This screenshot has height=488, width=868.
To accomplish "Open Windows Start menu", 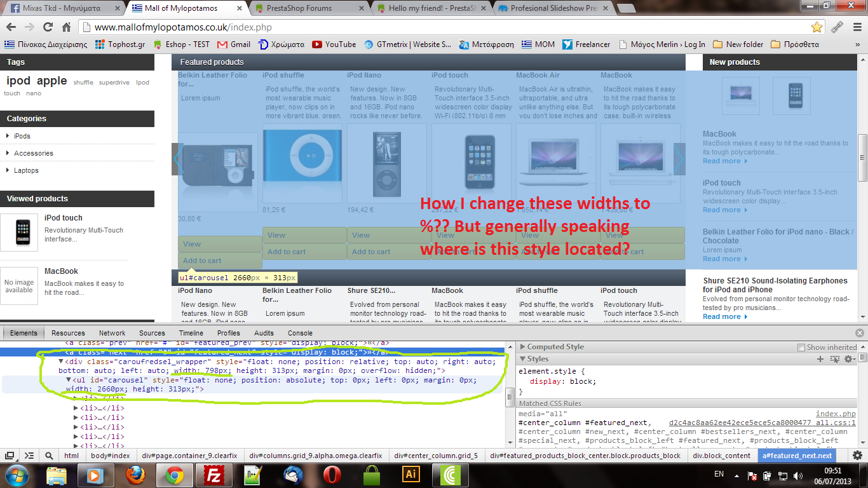I will (17, 475).
